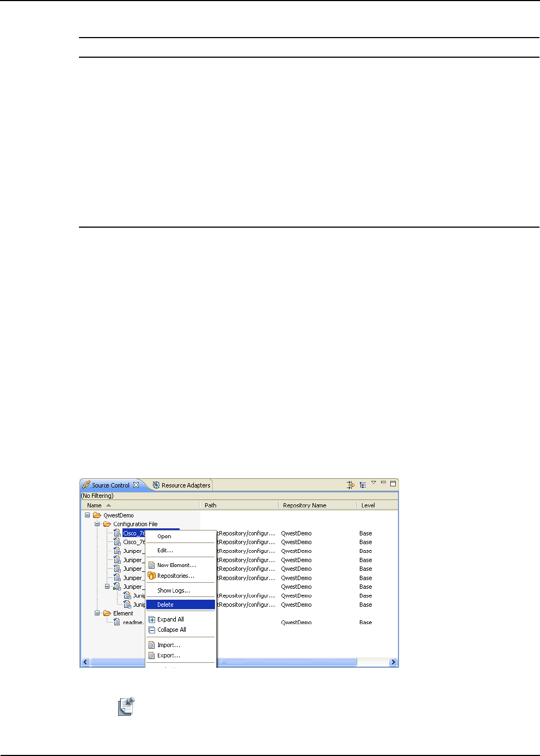Click the Import document icon
Screen dimensions: 540x756
coord(152,645)
